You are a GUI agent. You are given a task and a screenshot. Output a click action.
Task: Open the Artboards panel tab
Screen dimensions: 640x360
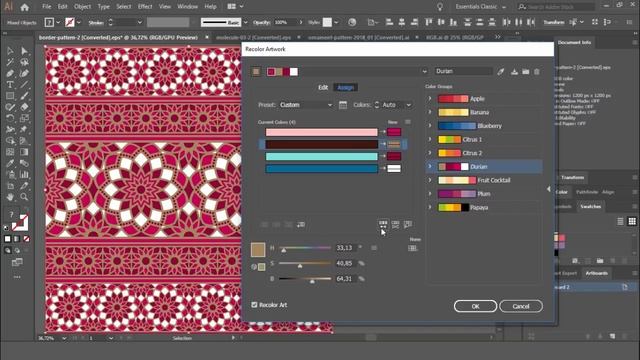[596, 273]
